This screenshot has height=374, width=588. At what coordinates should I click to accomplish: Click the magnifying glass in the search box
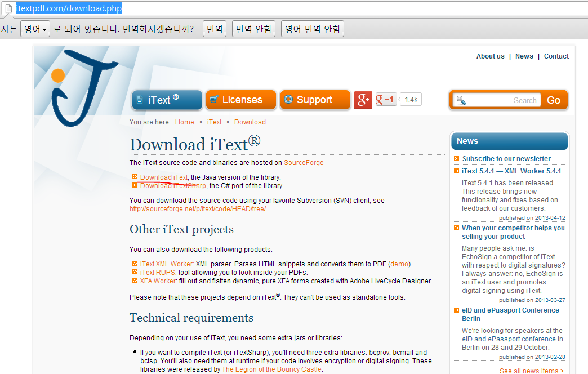pos(462,100)
